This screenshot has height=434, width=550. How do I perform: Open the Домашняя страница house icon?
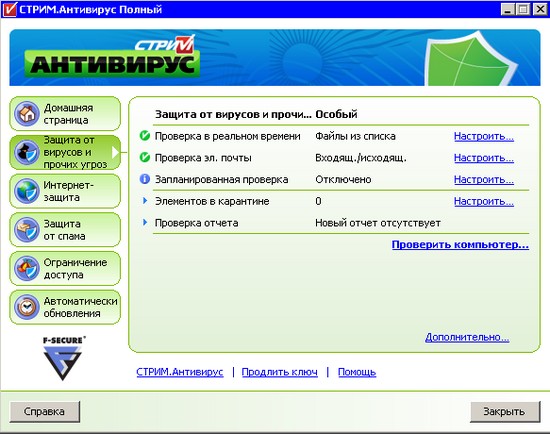[x=27, y=114]
